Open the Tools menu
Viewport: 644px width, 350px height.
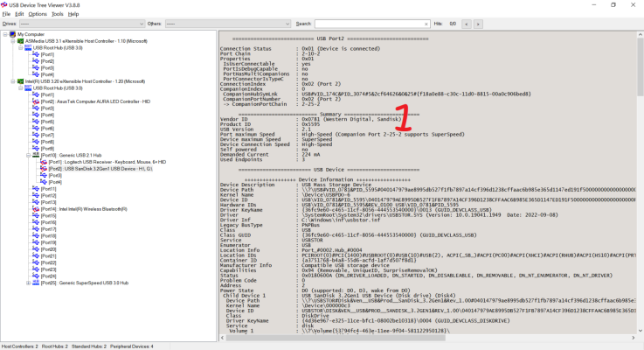click(x=57, y=14)
